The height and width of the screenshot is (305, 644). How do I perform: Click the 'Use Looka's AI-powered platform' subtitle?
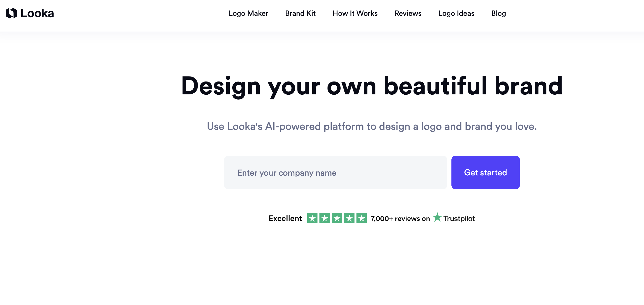pyautogui.click(x=372, y=126)
